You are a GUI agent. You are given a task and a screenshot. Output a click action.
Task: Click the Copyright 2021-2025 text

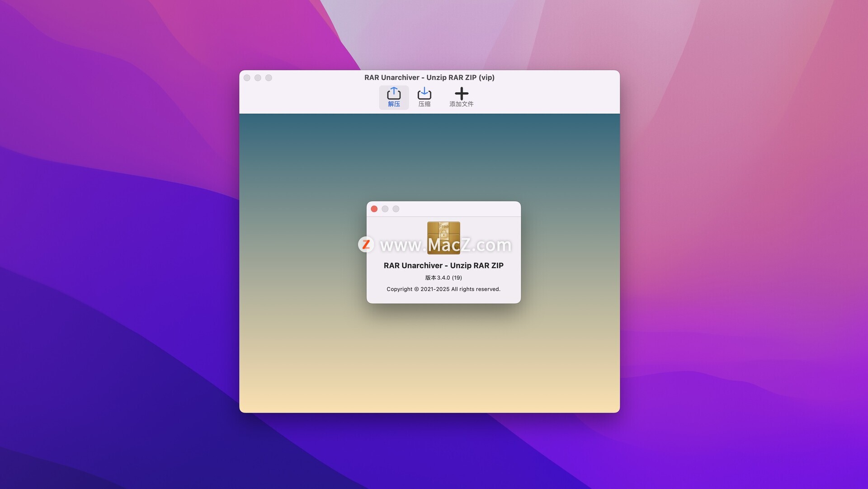(443, 289)
